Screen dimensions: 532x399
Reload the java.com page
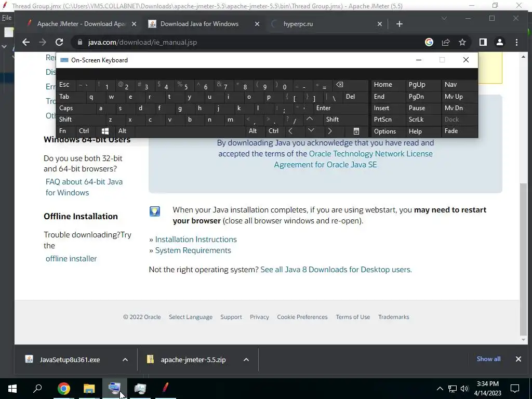coord(59,42)
